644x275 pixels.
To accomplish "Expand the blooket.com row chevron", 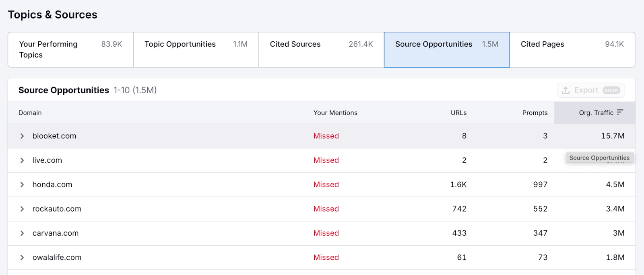I will (x=22, y=136).
